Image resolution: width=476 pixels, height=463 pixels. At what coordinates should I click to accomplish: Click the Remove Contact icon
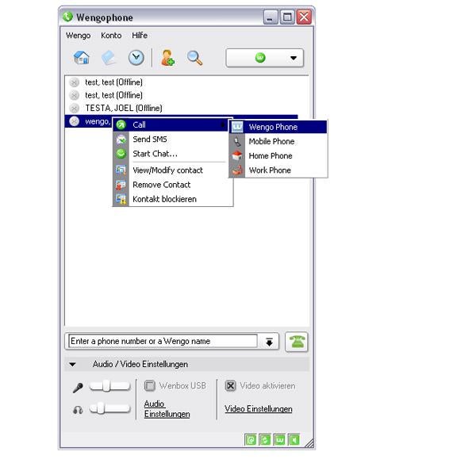121,185
